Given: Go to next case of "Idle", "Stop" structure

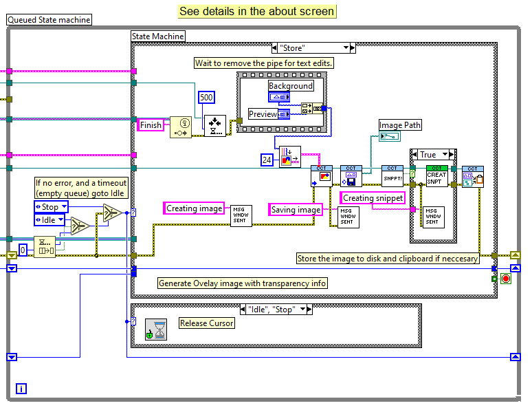Looking at the screenshot, I should 309,310.
